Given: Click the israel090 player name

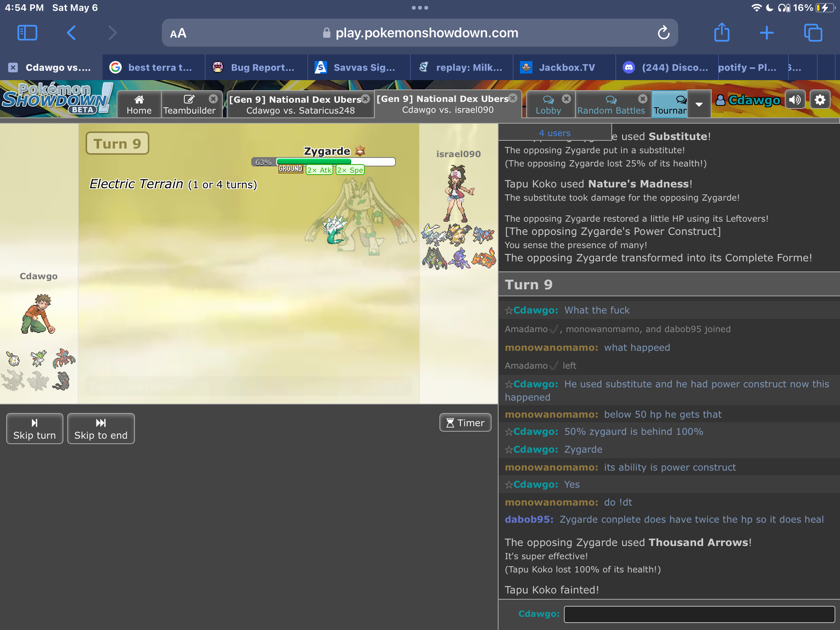Looking at the screenshot, I should pyautogui.click(x=458, y=154).
